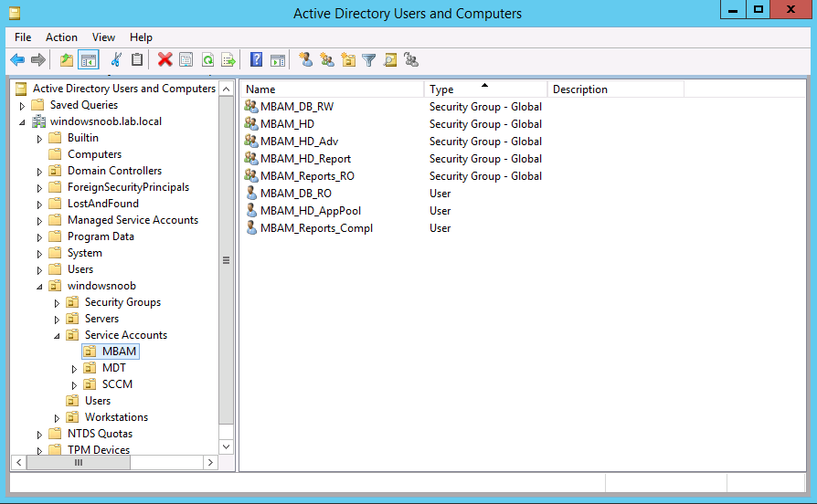This screenshot has height=504, width=817.
Task: Create a new group via toolbar icon
Action: [x=327, y=60]
